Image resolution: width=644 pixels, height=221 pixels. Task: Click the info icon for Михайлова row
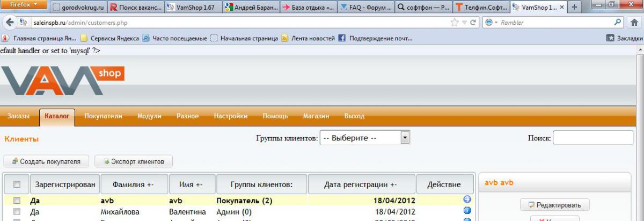click(466, 211)
